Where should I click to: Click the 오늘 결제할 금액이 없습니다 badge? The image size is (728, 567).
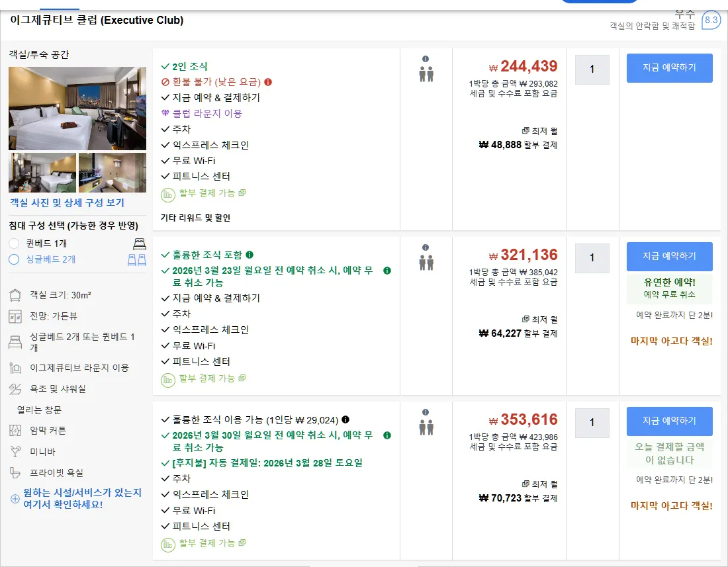pos(670,453)
